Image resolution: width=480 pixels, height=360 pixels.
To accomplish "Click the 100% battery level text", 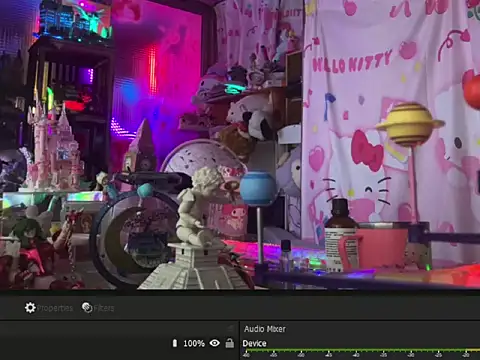I will click(x=194, y=343).
